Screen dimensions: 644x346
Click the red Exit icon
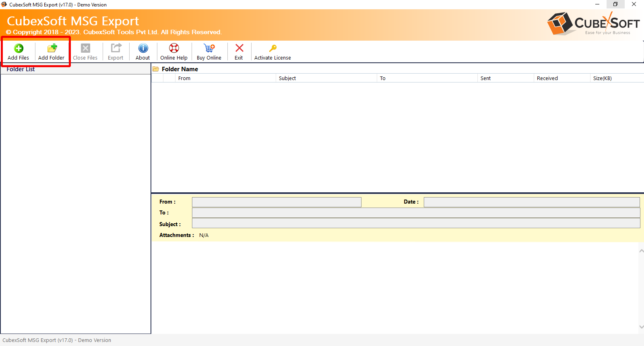click(x=239, y=49)
